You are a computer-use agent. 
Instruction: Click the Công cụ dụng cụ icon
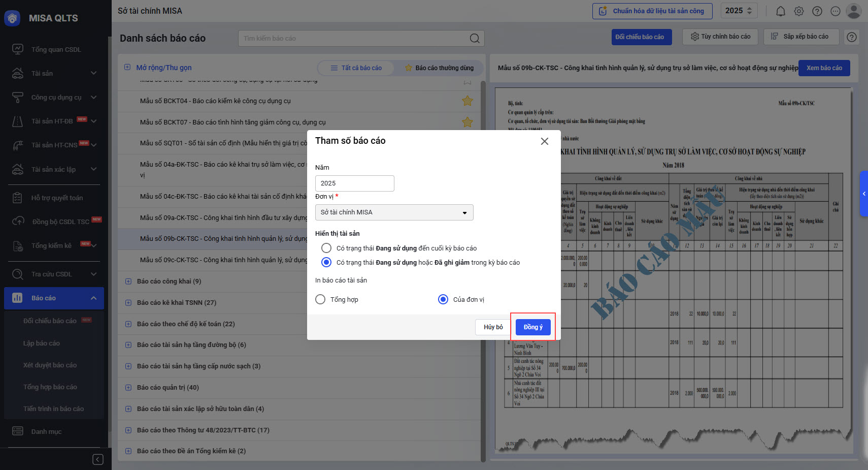pyautogui.click(x=18, y=97)
